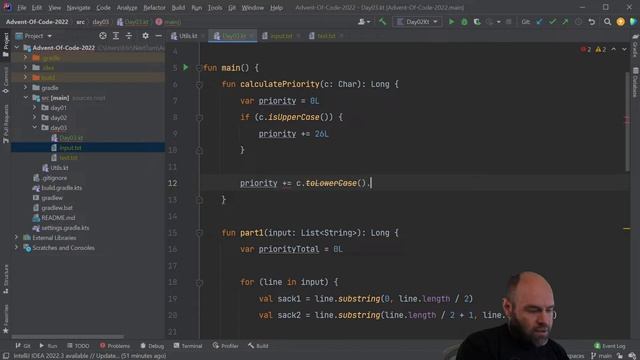Open the Event Log button
Screen dimensions: 640x360
pyautogui.click(x=610, y=346)
